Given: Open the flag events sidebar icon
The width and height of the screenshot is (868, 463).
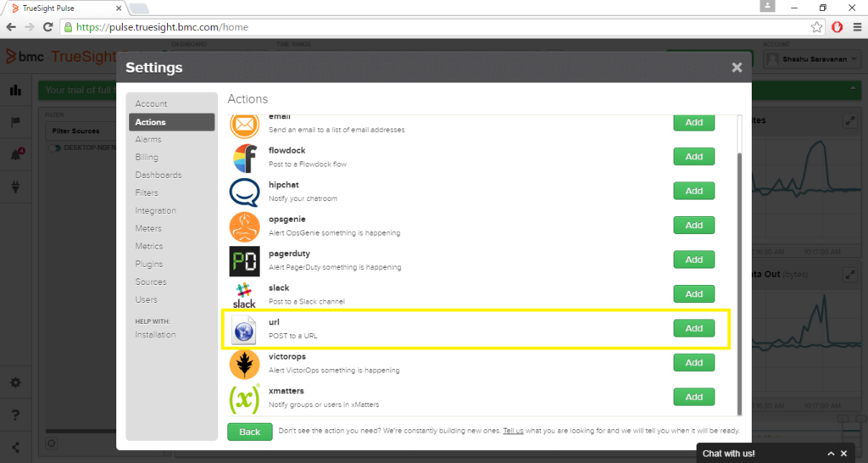Looking at the screenshot, I should coord(15,122).
